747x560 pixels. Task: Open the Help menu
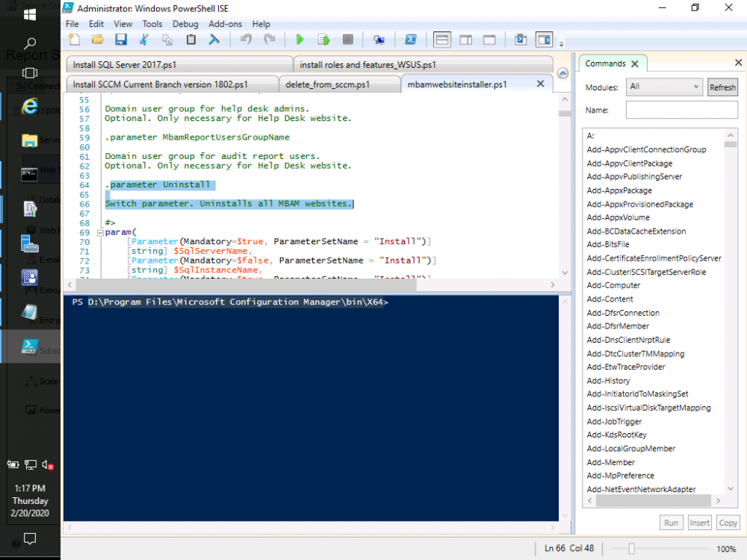coord(261,24)
